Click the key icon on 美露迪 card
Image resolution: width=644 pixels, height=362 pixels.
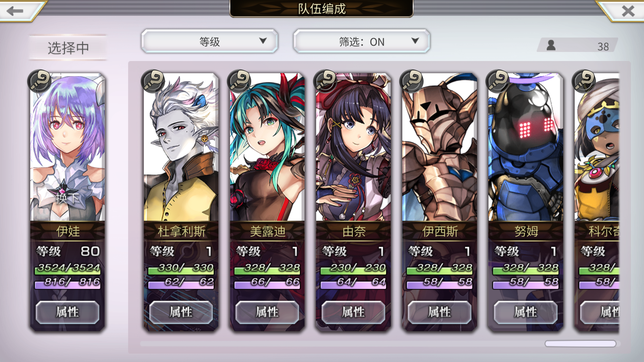click(239, 81)
